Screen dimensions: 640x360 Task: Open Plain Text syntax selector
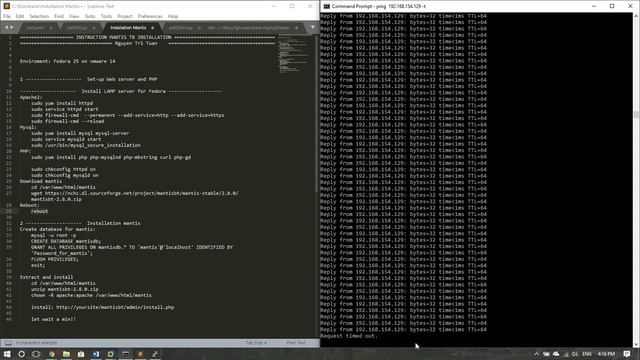(296, 343)
